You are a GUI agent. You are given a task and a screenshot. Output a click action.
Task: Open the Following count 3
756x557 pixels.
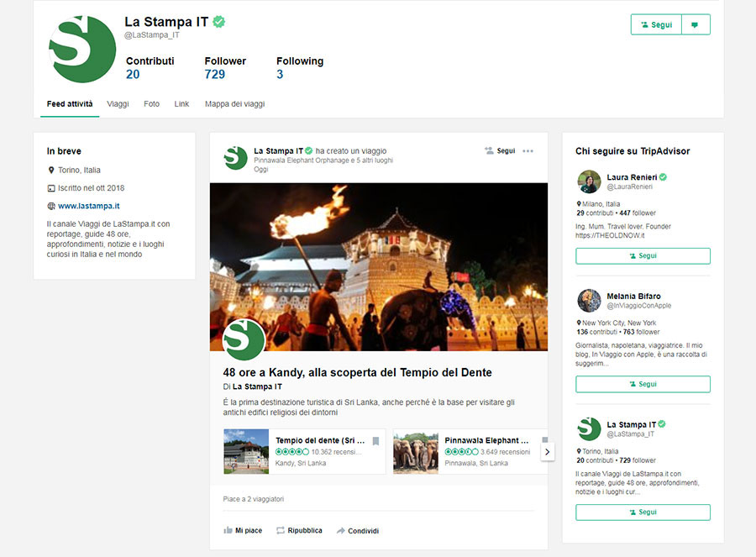tap(280, 74)
